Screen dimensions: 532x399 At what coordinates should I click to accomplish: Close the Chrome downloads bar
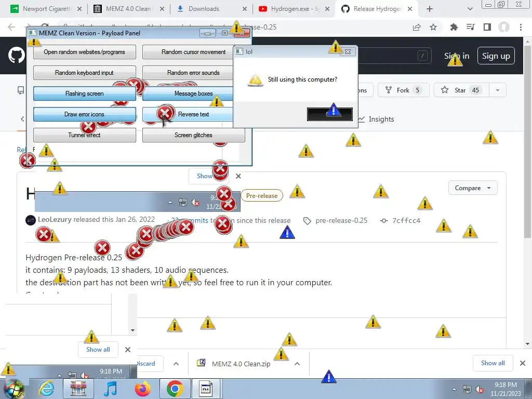click(x=523, y=363)
